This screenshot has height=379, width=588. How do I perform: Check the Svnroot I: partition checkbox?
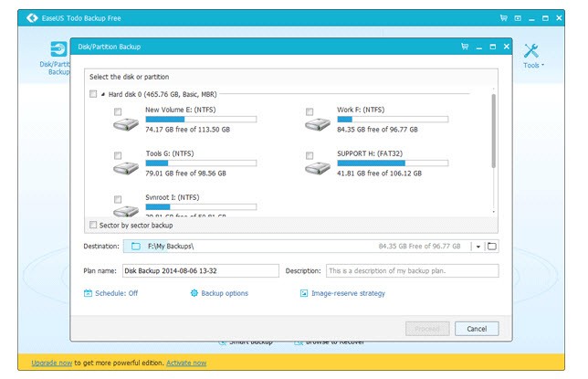[118, 199]
